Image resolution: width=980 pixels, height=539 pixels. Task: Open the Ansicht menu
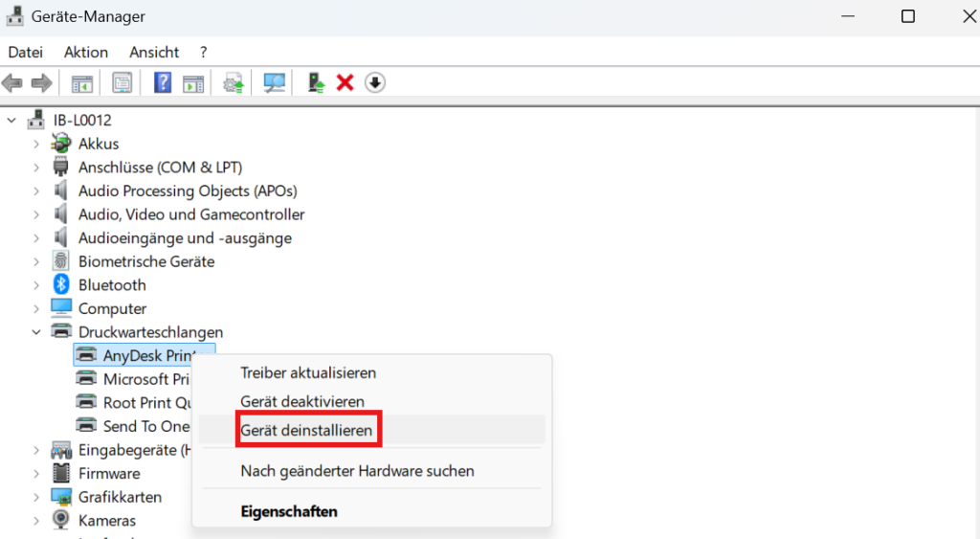pyautogui.click(x=154, y=52)
